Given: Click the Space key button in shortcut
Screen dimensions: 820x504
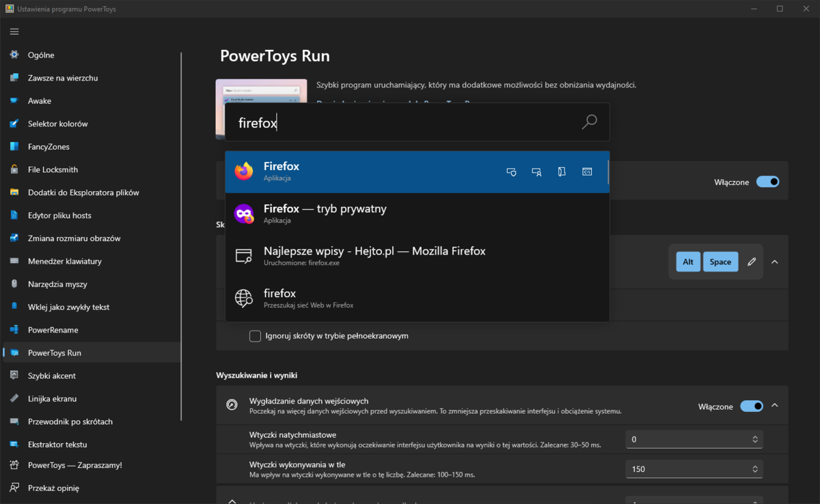Looking at the screenshot, I should tap(720, 262).
